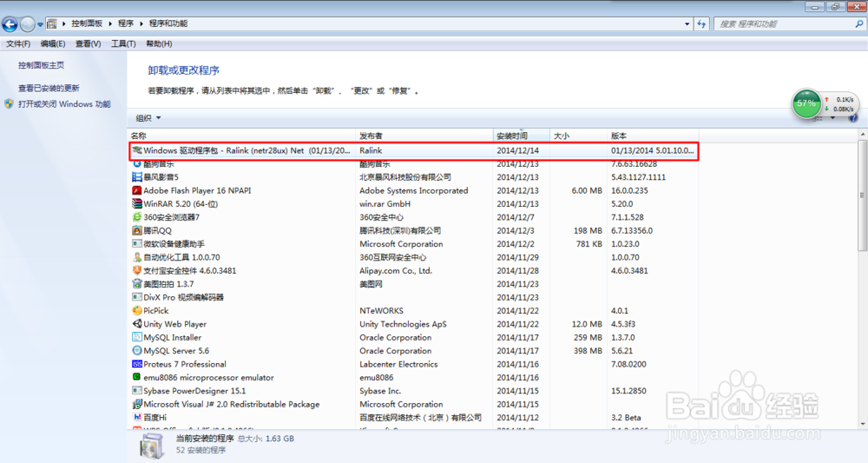Select the WinRAR 5.20 icon
This screenshot has height=463, width=868.
click(x=137, y=204)
